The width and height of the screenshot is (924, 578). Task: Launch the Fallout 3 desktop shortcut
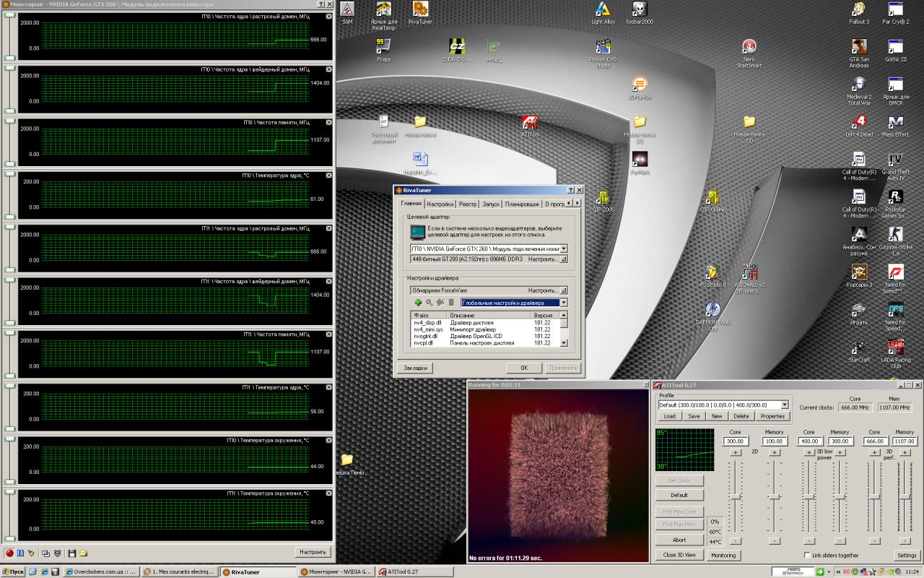pos(858,13)
